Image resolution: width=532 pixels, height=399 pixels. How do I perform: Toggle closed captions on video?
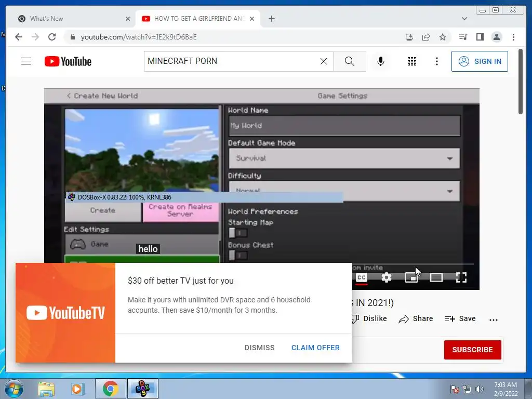362,278
